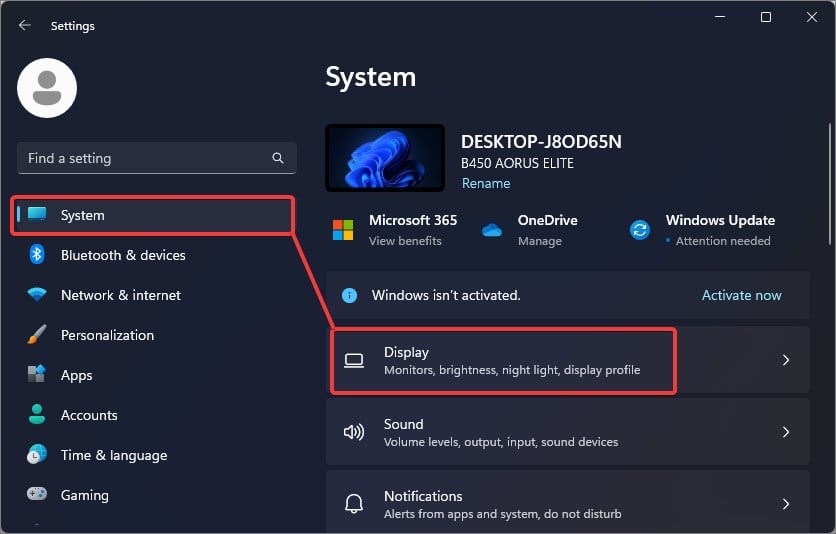Viewport: 836px width, 534px height.
Task: Expand the Notifications settings chevron
Action: pyautogui.click(x=786, y=504)
